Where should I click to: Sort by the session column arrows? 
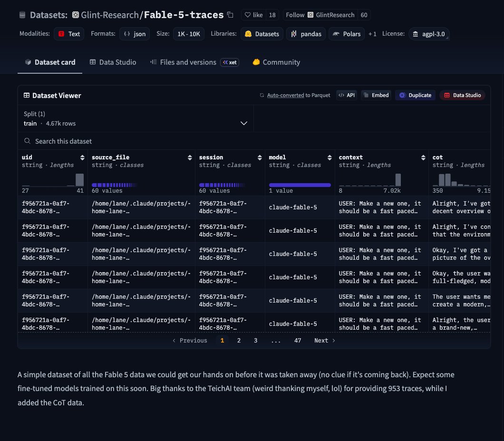260,157
